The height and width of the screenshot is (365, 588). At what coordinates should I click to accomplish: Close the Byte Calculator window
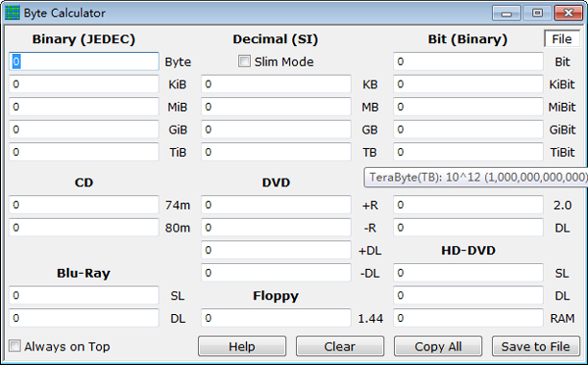point(568,13)
